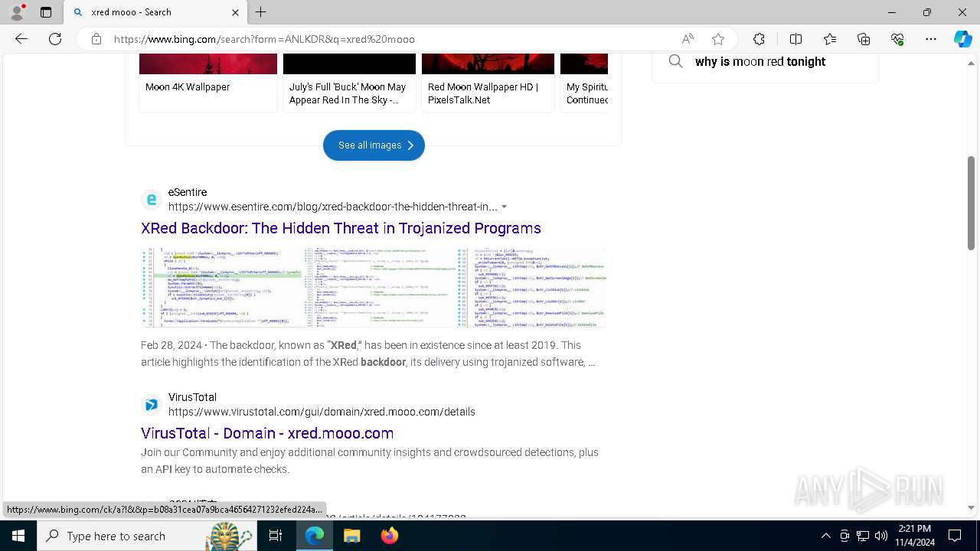Click scrollbar up arrow
This screenshot has height=551, width=980.
coord(971,62)
